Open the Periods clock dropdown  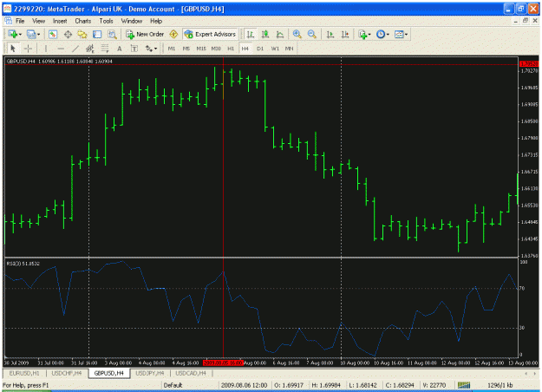[382, 34]
